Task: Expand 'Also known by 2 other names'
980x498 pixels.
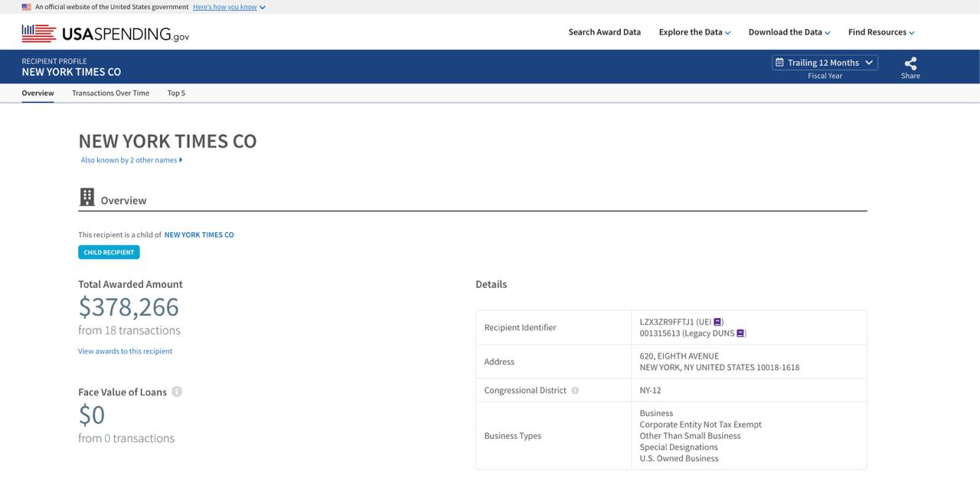Action: (x=132, y=160)
